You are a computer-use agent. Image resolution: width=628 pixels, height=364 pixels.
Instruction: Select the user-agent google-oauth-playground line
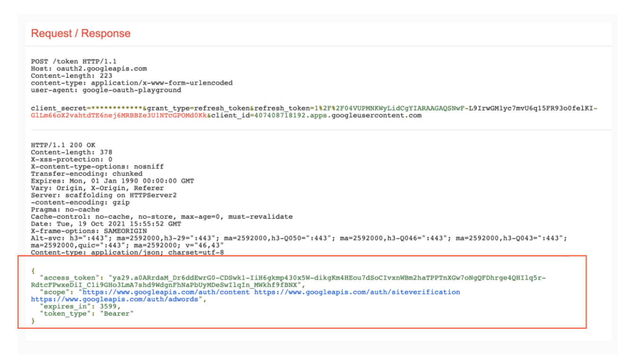tap(106, 90)
